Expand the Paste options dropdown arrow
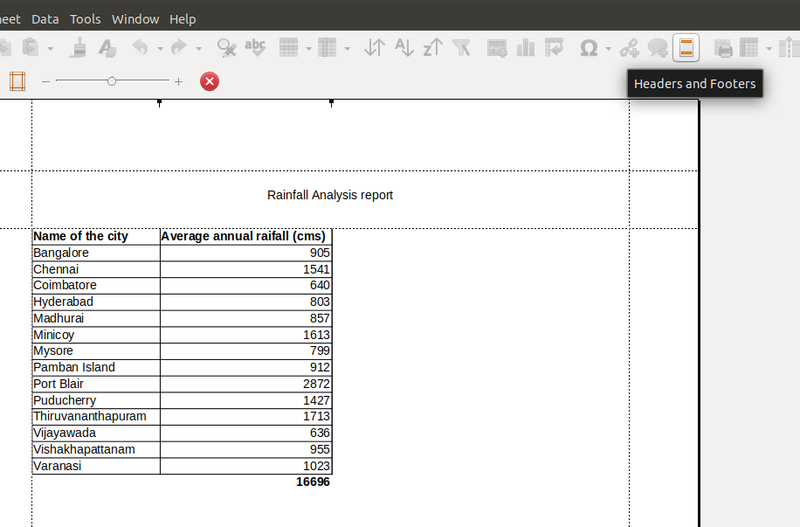Image resolution: width=800 pixels, height=527 pixels. click(50, 49)
